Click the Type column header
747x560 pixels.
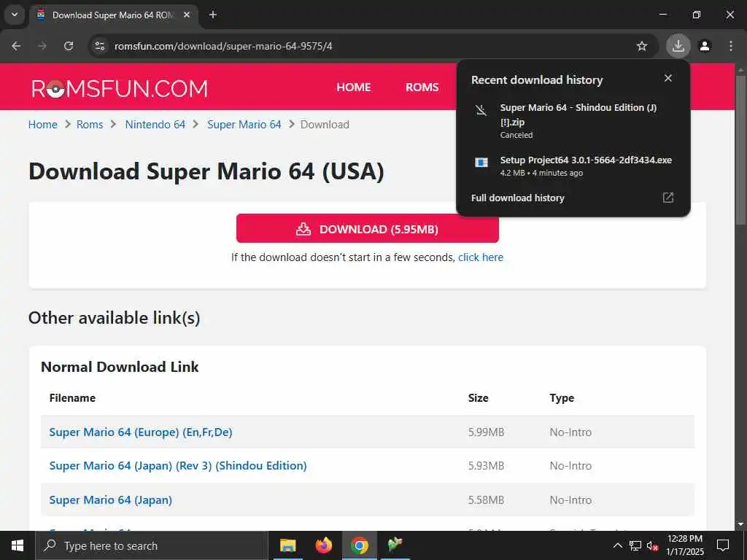coord(562,397)
